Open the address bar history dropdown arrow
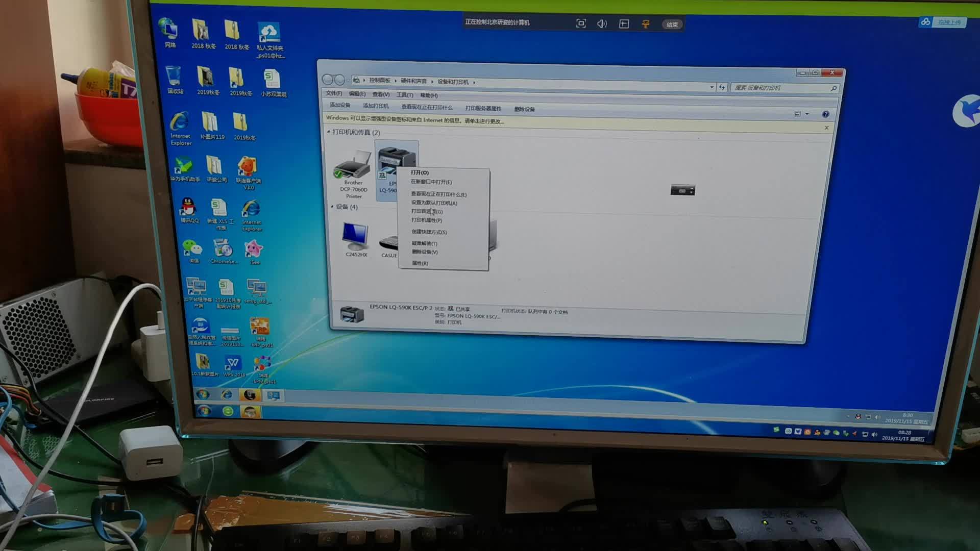This screenshot has height=551, width=980. click(712, 87)
